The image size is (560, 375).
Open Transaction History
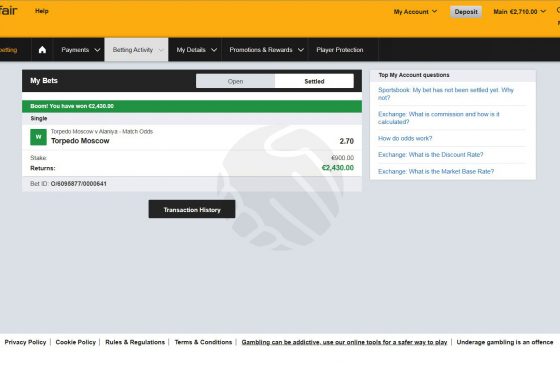coord(192,209)
